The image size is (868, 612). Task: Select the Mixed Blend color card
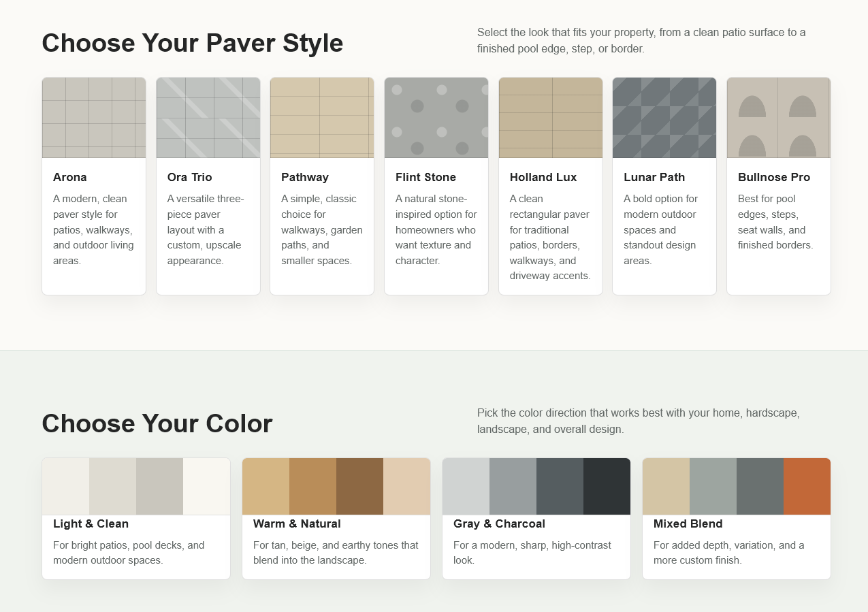[x=737, y=519]
